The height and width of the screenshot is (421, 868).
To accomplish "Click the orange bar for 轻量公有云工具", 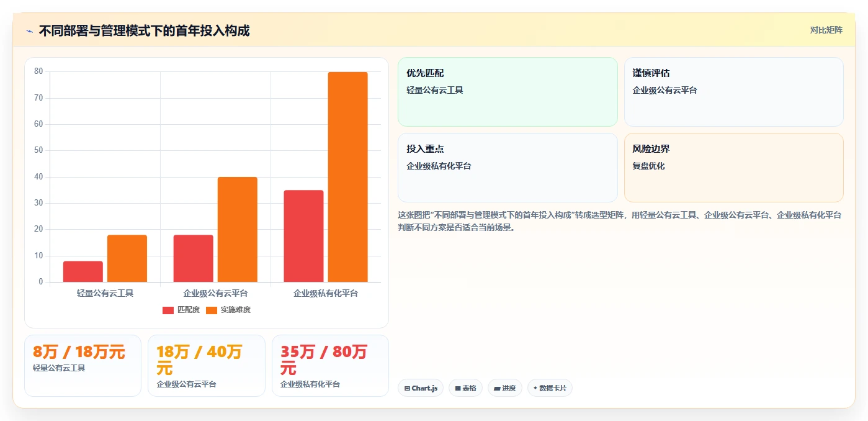I will [127, 258].
